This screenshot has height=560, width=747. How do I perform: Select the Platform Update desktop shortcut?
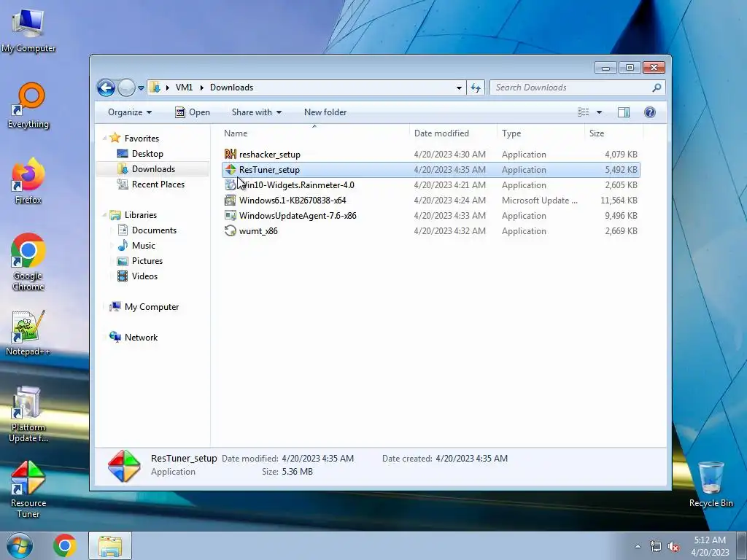point(28,414)
